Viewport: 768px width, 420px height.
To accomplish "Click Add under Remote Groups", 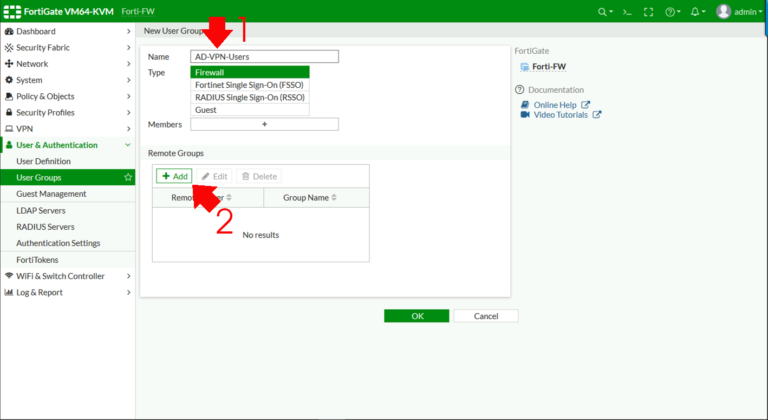I will [x=174, y=176].
